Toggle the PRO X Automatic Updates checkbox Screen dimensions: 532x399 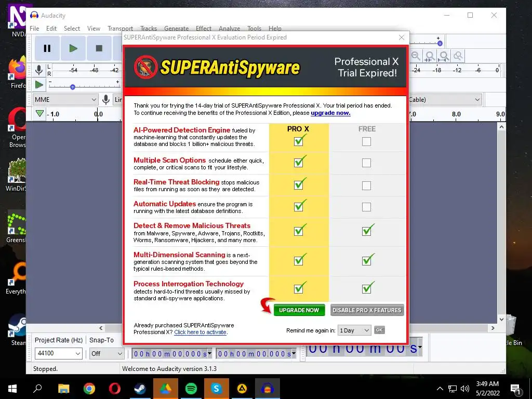(299, 207)
